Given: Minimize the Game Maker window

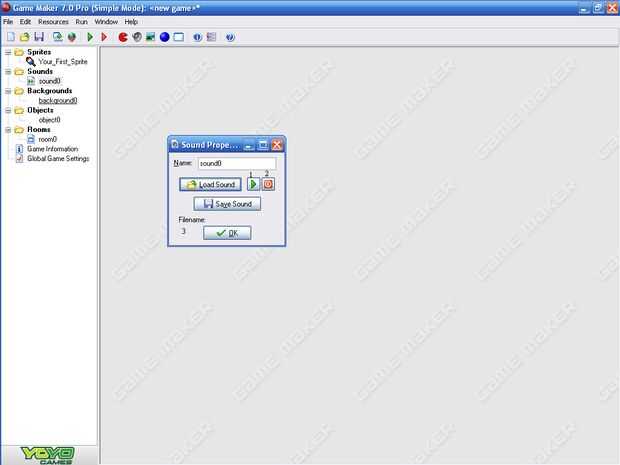Looking at the screenshot, I should (x=584, y=8).
